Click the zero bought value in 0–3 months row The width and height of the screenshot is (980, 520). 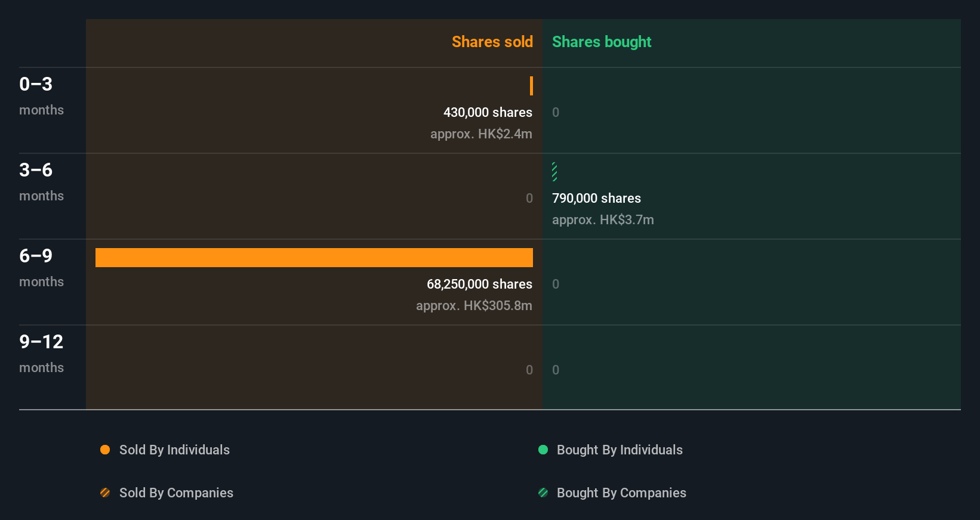pyautogui.click(x=556, y=112)
